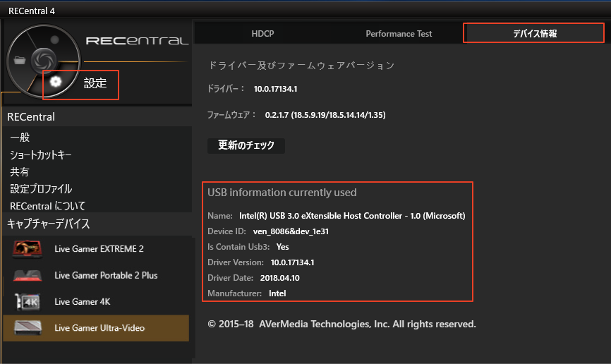Screen dimensions: 611x364
Task: Open the デバイス情報 tab
Action: 534,34
